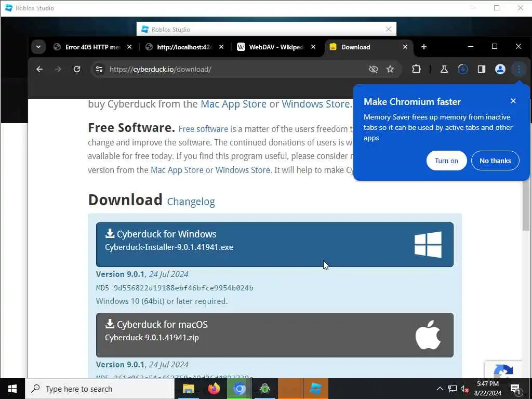Open Roblox Studio from taskbar

pos(315,389)
